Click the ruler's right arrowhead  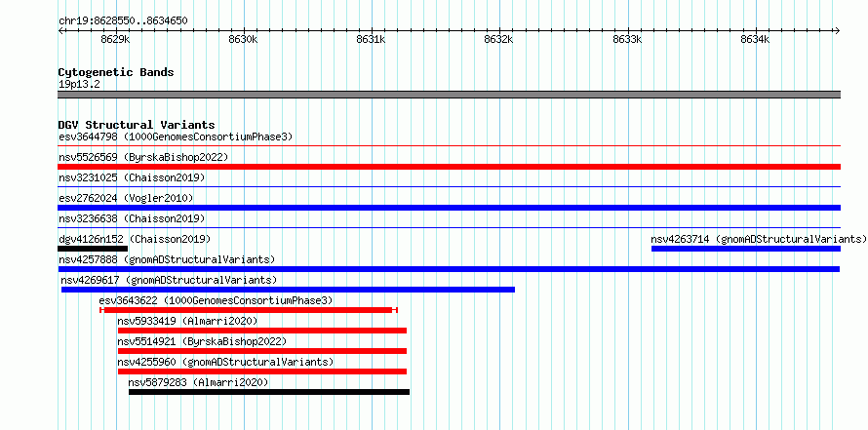click(838, 30)
